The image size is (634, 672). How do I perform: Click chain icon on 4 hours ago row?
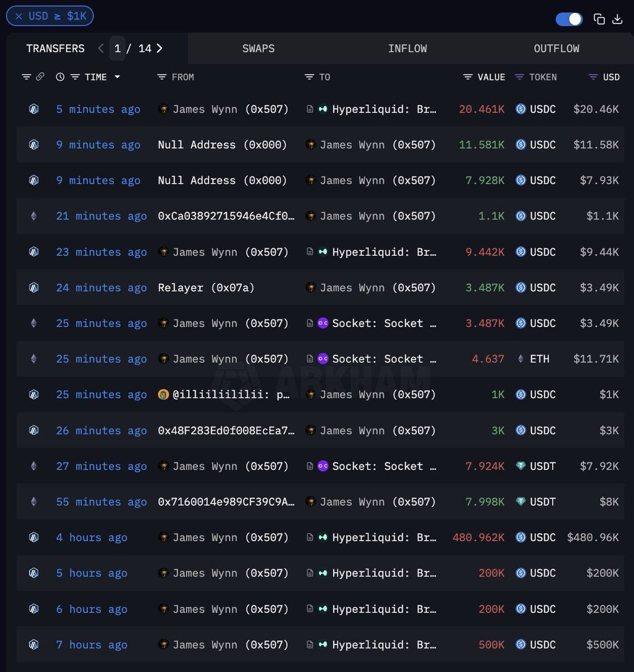coord(34,538)
